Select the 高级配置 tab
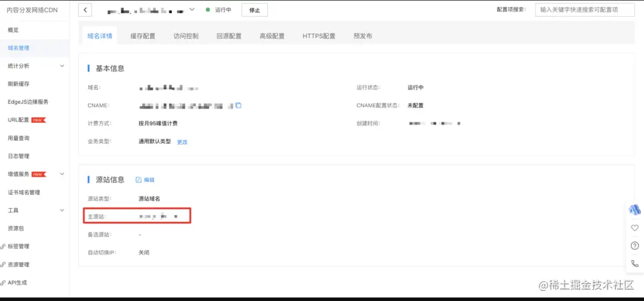Viewport: 644px width, 301px height. (272, 36)
